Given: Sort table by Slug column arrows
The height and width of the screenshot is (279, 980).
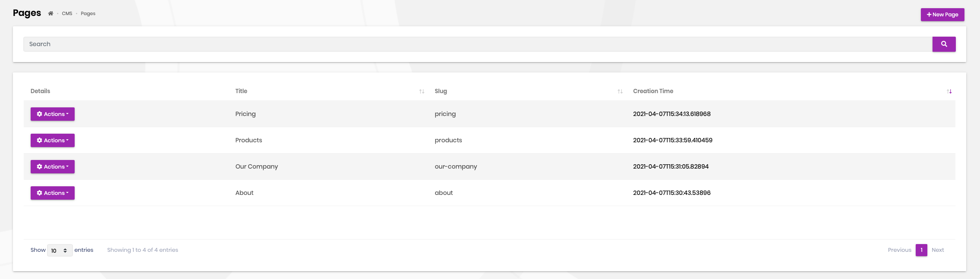Looking at the screenshot, I should (x=620, y=91).
